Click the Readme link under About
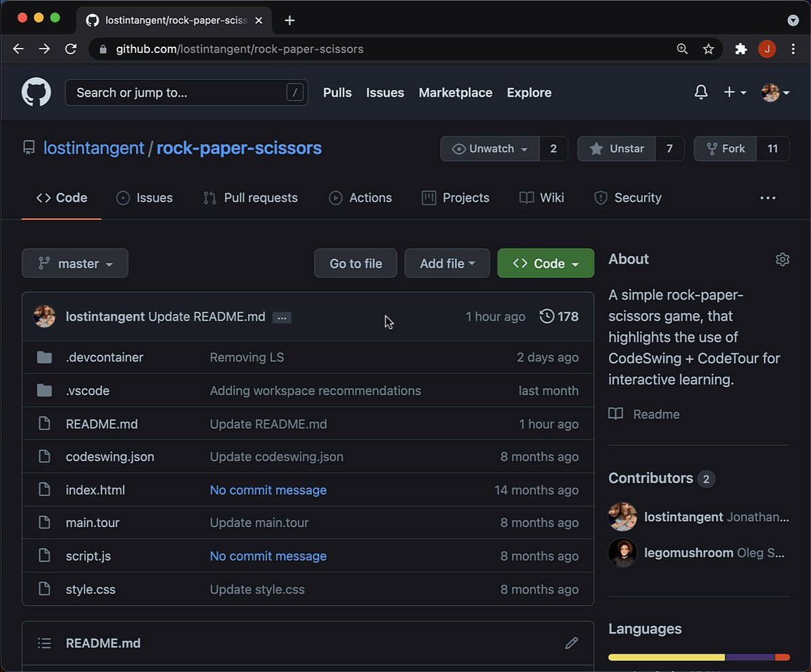Screen dimensions: 811x672 pos(644,414)
